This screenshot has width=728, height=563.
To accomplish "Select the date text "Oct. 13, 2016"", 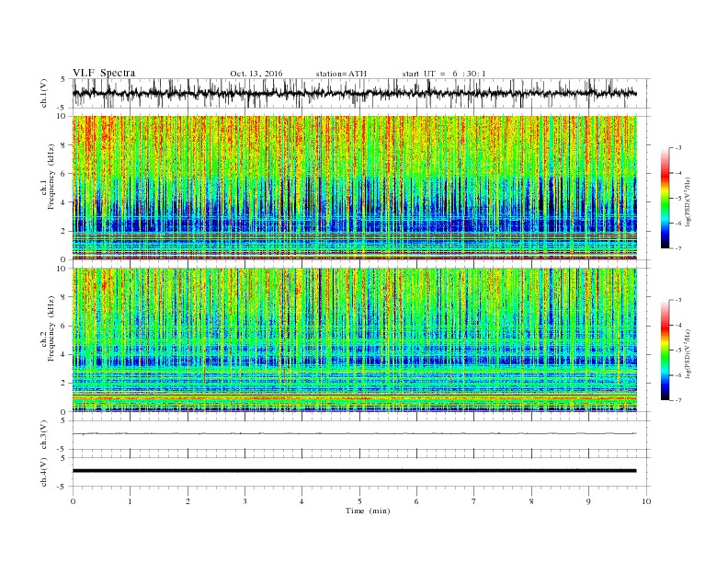I will [256, 74].
